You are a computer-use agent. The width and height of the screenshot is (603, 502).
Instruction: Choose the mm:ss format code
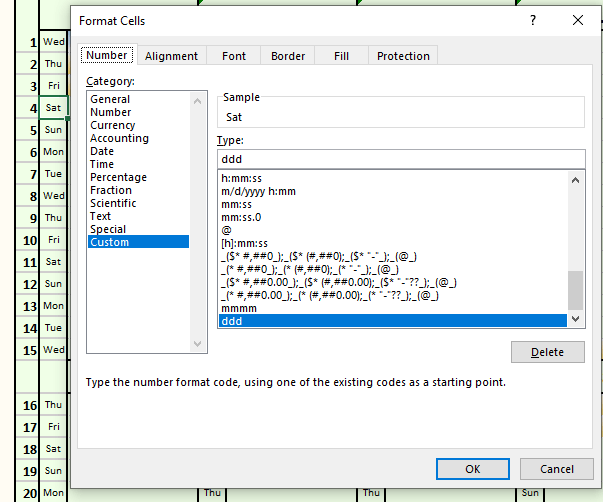tap(393, 205)
